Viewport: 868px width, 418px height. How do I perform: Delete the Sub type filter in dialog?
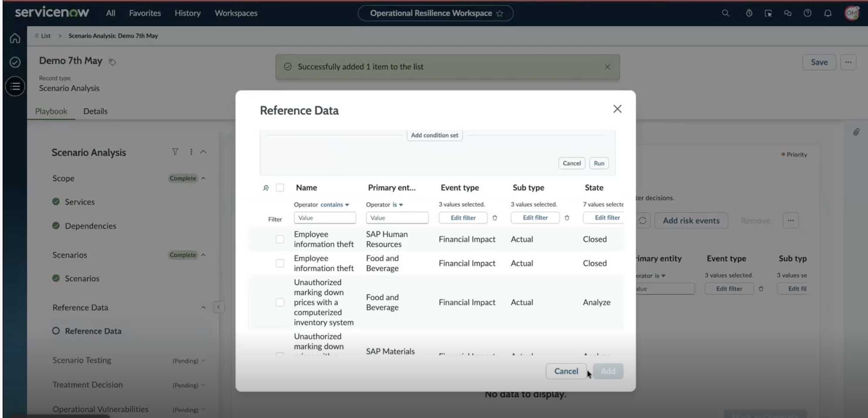tap(567, 218)
